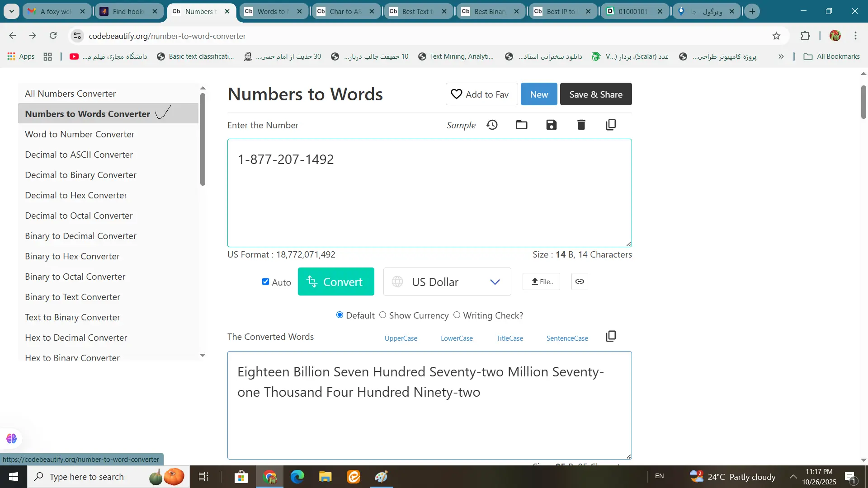This screenshot has height=488, width=868.
Task: Click the save disk icon
Action: pos(551,125)
